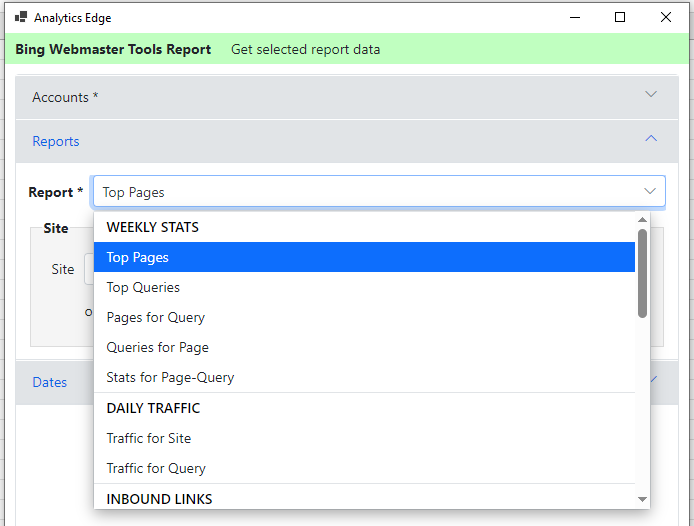Screen dimensions: 694x526
Task: Maximize the Analytics Edge window
Action: coord(620,17)
